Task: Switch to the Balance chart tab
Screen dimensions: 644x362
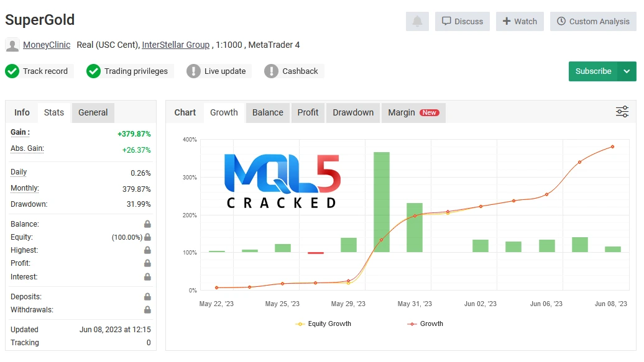Action: click(x=268, y=112)
